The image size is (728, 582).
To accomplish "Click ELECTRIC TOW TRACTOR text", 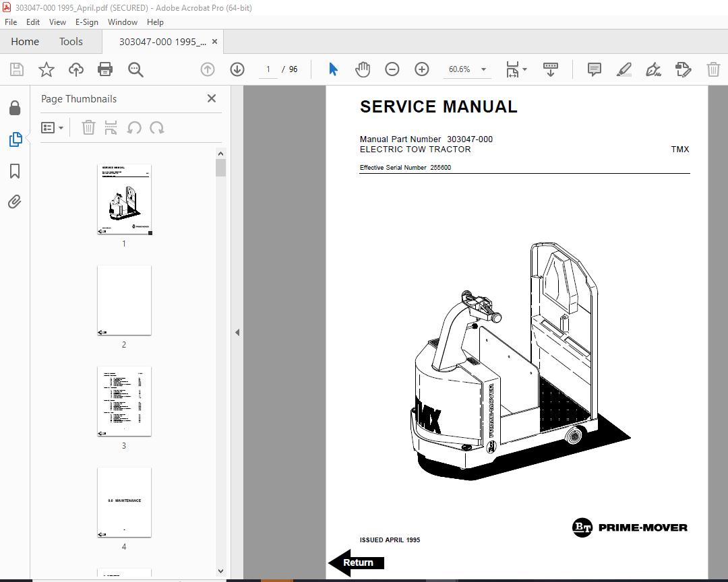I will pyautogui.click(x=415, y=150).
